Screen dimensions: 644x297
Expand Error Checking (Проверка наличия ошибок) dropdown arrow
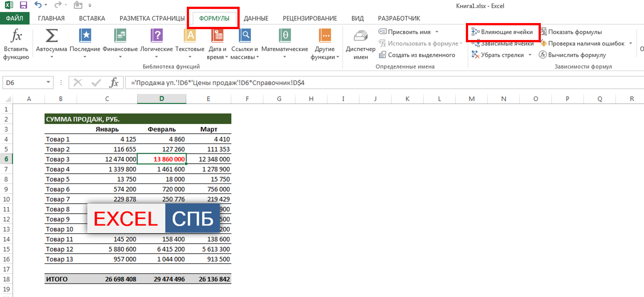[x=631, y=44]
